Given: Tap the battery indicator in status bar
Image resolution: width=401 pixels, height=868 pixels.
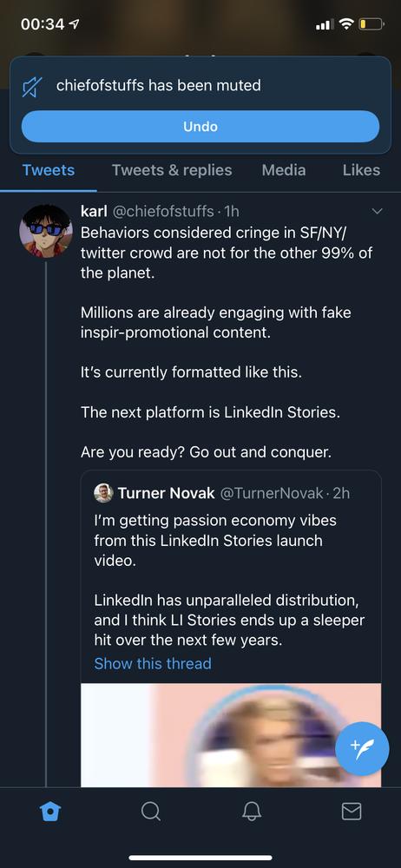Looking at the screenshot, I should point(371,24).
